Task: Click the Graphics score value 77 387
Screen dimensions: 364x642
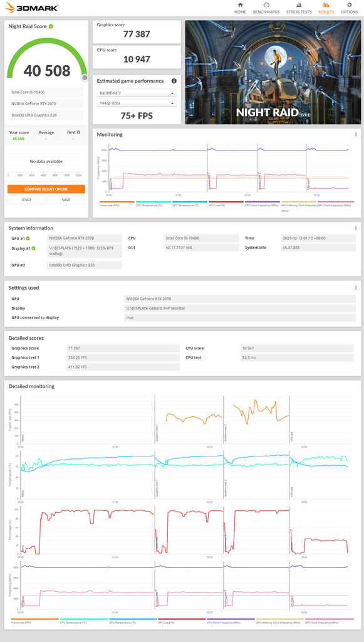Action: (x=137, y=34)
